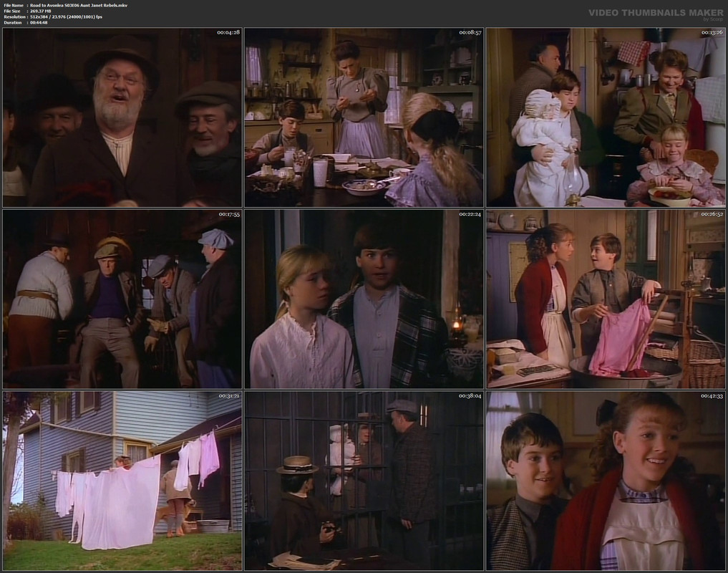The width and height of the screenshot is (728, 573).
Task: Click the 00:22:24 timestamp label
Action: [x=470, y=214]
